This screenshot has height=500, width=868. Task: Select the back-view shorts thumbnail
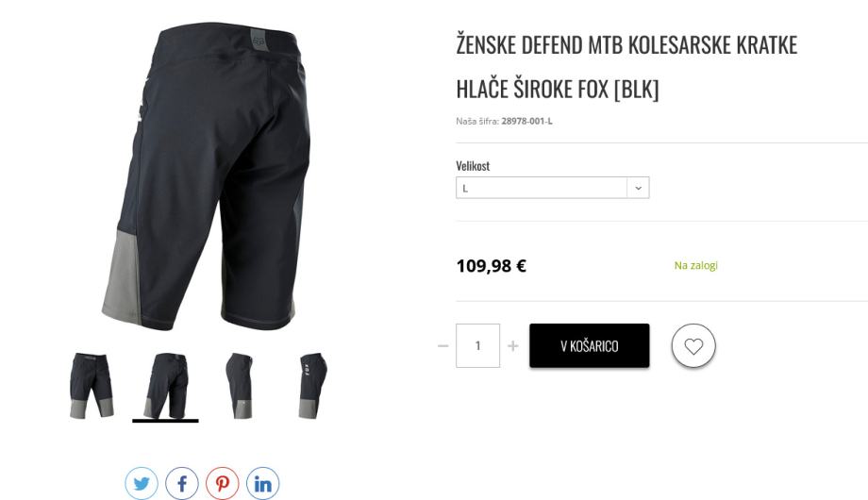(165, 386)
